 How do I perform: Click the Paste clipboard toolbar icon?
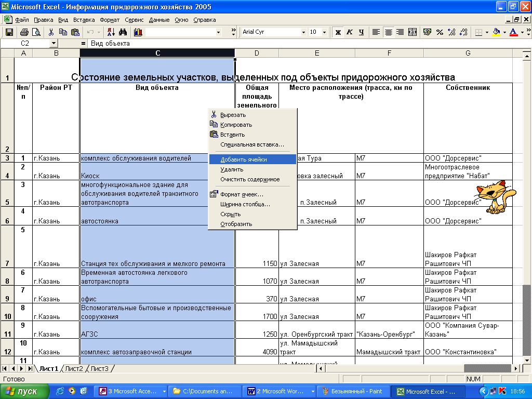click(75, 32)
